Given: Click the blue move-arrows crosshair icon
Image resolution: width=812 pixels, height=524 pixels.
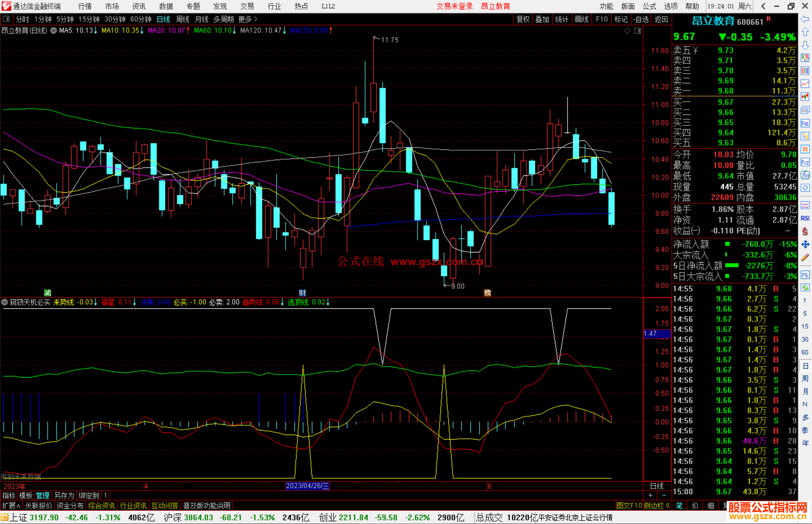Looking at the screenshot, I should 805,245.
